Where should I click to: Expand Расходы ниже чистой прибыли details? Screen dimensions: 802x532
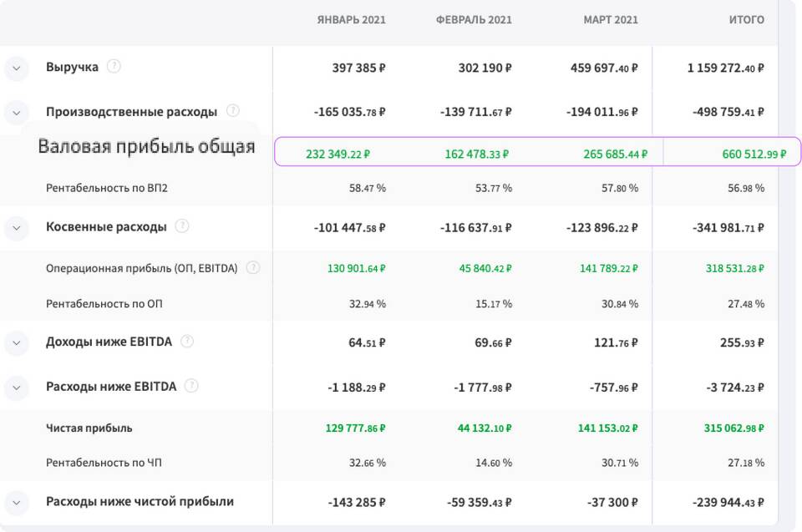17,502
